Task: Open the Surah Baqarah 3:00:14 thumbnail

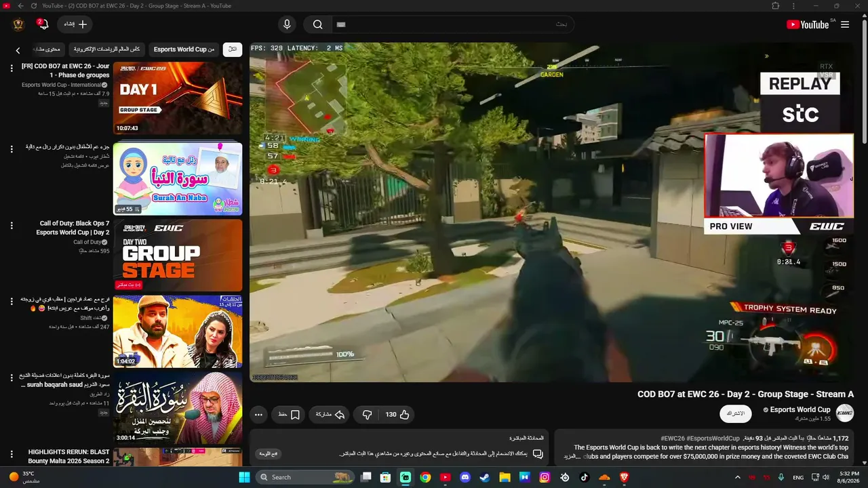Action: tap(178, 409)
